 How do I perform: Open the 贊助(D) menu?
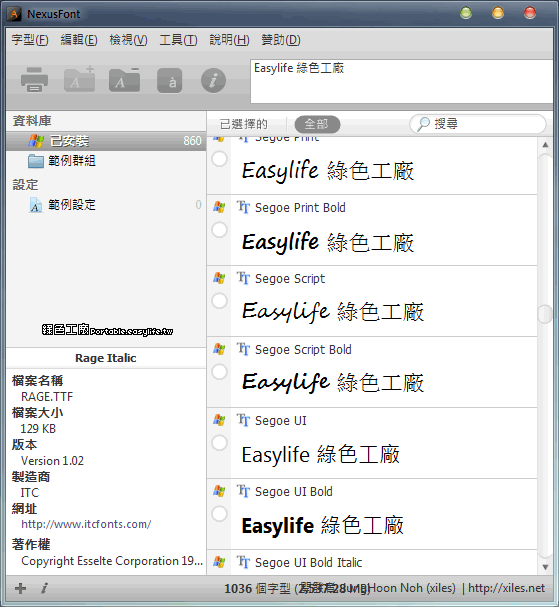tap(281, 40)
